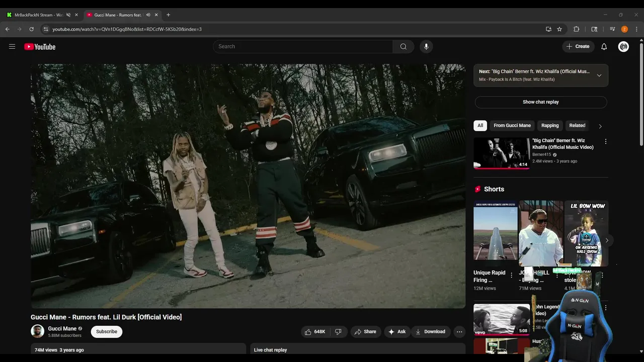Click the Create button
Screen dimensions: 644x362
[578, 46]
